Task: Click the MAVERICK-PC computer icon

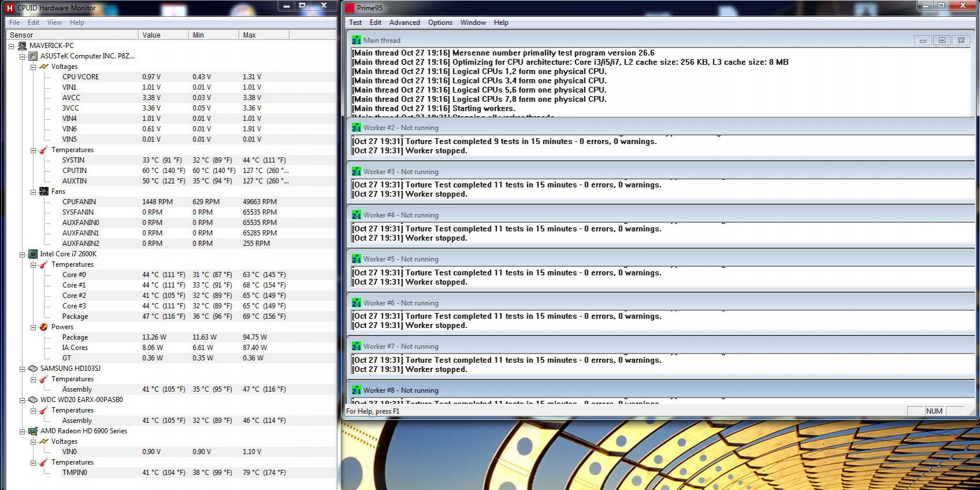Action: (23, 45)
